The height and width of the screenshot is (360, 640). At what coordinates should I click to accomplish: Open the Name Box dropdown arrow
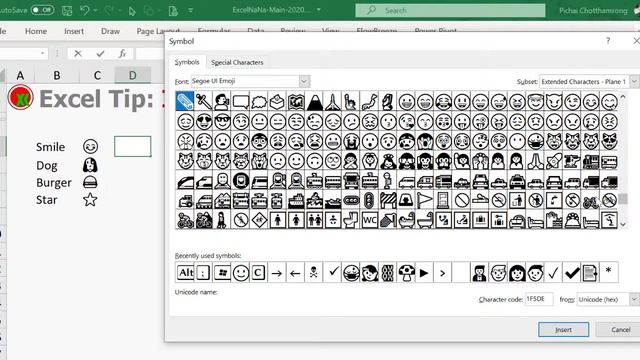tap(42, 53)
